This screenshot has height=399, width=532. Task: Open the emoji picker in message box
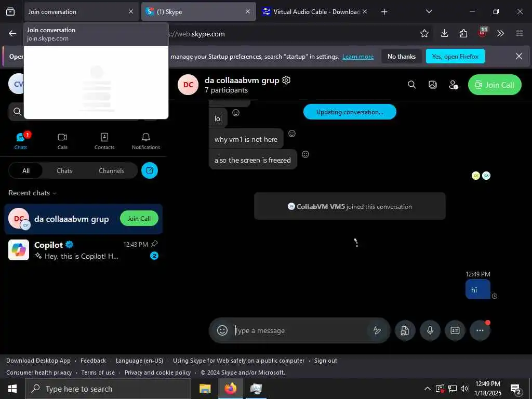click(222, 330)
